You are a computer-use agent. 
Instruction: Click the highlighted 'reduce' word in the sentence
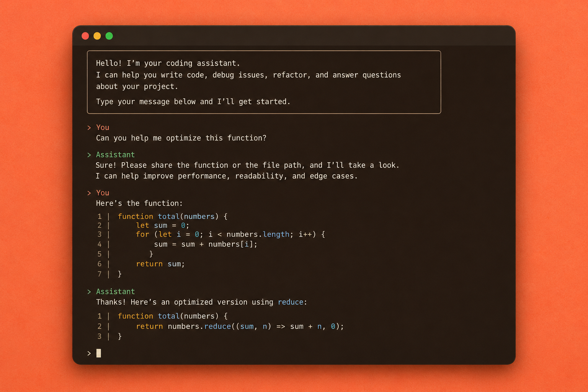point(291,302)
